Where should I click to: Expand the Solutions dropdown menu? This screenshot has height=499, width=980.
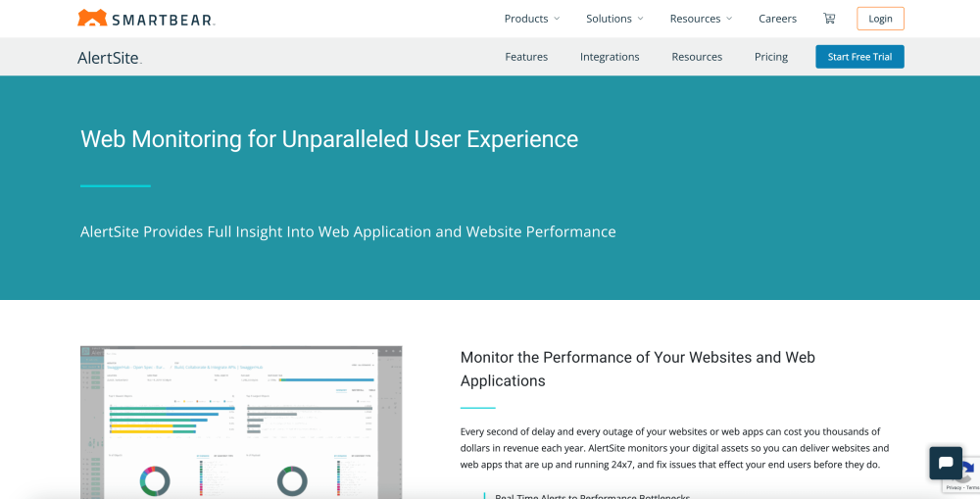point(614,19)
